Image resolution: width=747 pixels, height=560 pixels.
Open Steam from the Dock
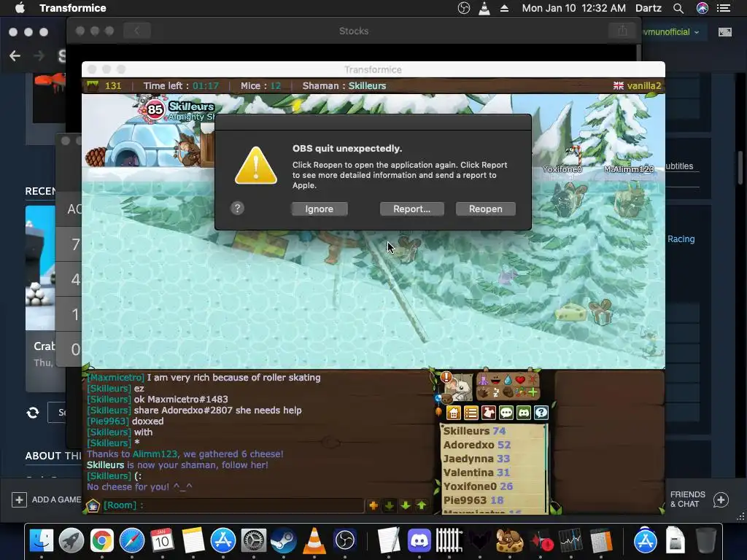click(284, 541)
